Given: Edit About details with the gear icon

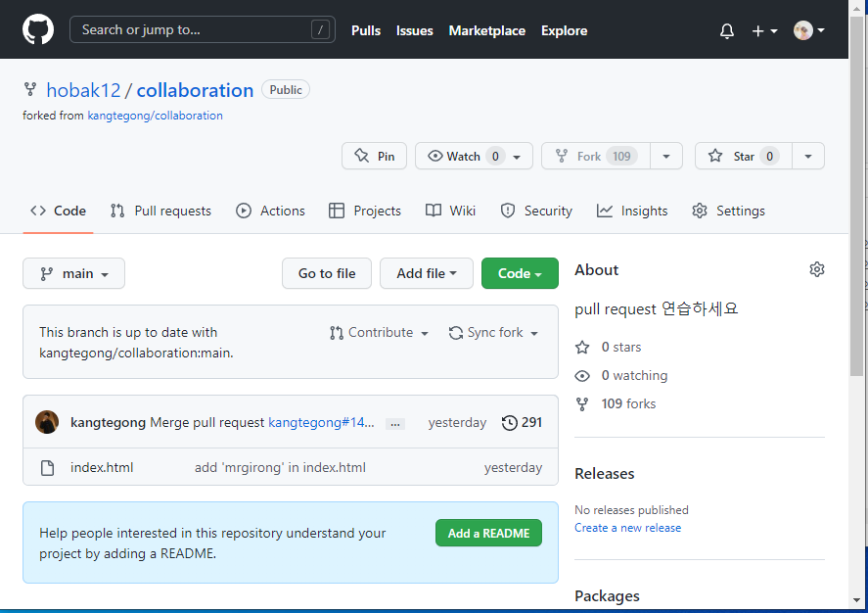Looking at the screenshot, I should [x=816, y=269].
